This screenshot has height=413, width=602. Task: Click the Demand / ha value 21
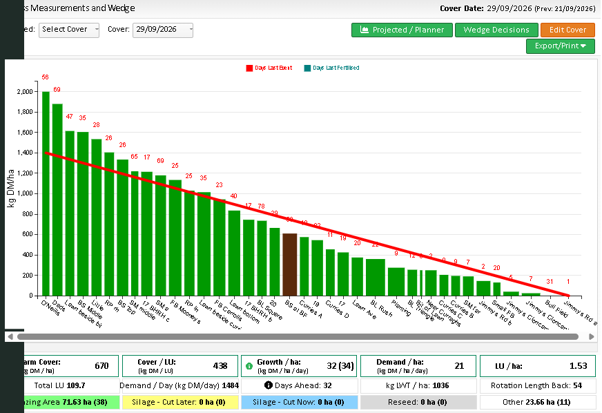(459, 366)
